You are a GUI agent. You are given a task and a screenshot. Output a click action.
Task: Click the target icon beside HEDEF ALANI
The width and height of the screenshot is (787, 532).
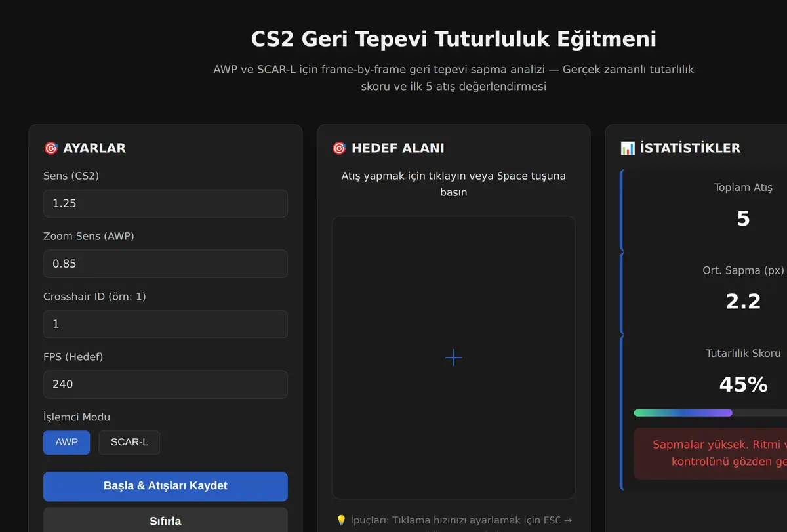click(340, 148)
